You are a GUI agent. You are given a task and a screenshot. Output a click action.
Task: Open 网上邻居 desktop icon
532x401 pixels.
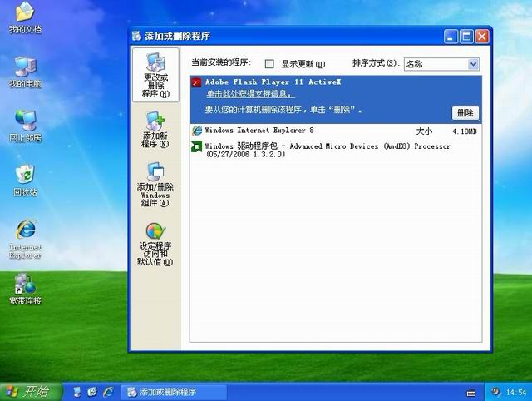[25, 126]
